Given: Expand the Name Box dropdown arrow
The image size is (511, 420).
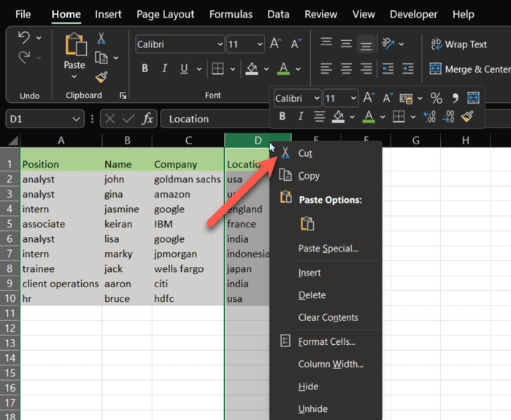Looking at the screenshot, I should [77, 119].
